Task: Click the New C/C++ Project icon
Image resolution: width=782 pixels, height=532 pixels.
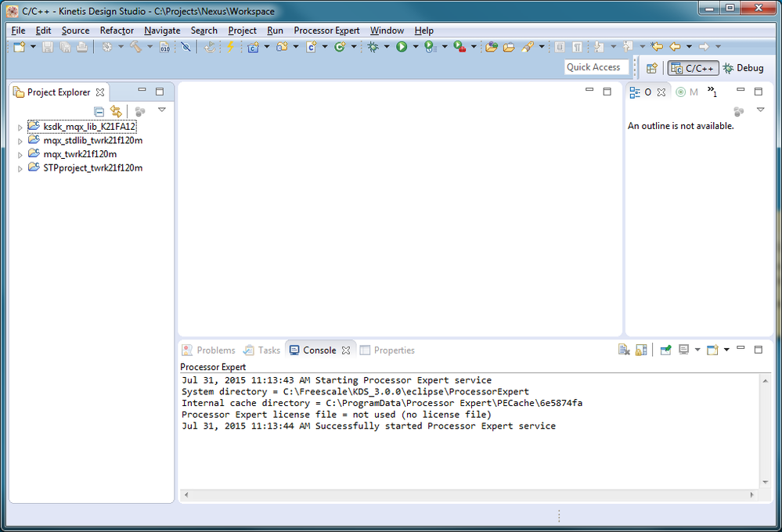Action: pyautogui.click(x=254, y=47)
